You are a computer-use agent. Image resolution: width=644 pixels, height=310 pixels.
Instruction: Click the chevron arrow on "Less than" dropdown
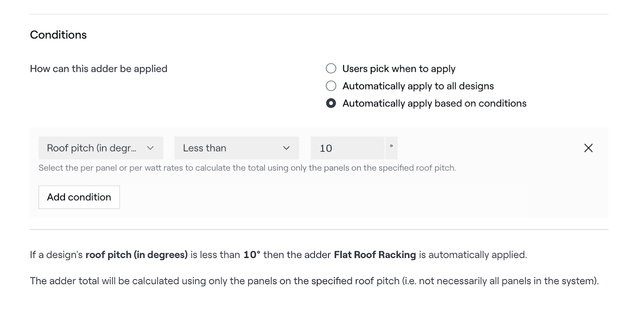(x=287, y=148)
